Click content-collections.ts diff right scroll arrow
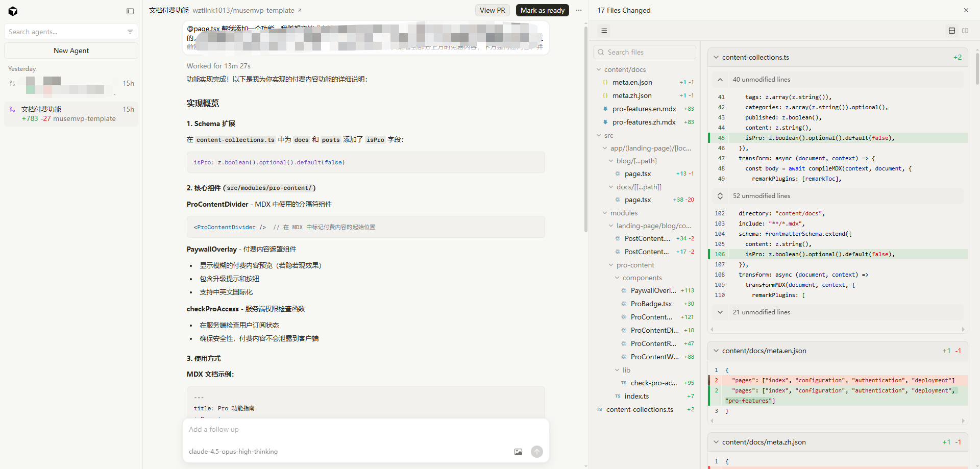Image resolution: width=980 pixels, height=469 pixels. (x=963, y=330)
